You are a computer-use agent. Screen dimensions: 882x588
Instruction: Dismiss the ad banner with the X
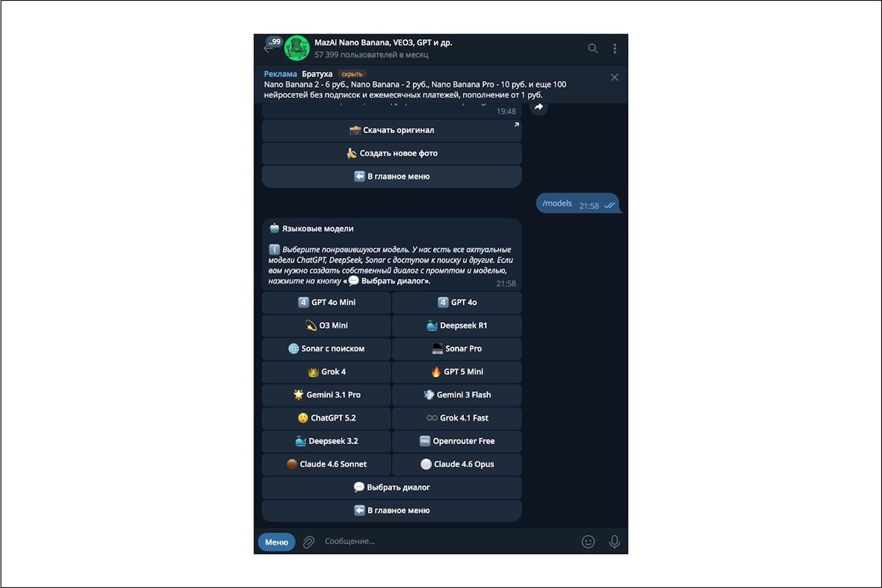point(614,77)
